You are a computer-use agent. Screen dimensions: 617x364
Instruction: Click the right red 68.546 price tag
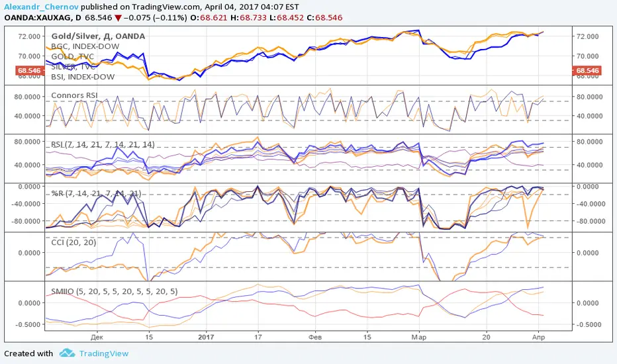[587, 71]
